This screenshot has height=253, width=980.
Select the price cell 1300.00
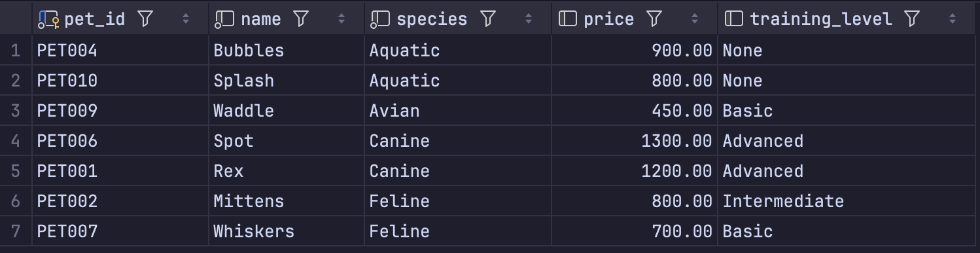tap(635, 141)
